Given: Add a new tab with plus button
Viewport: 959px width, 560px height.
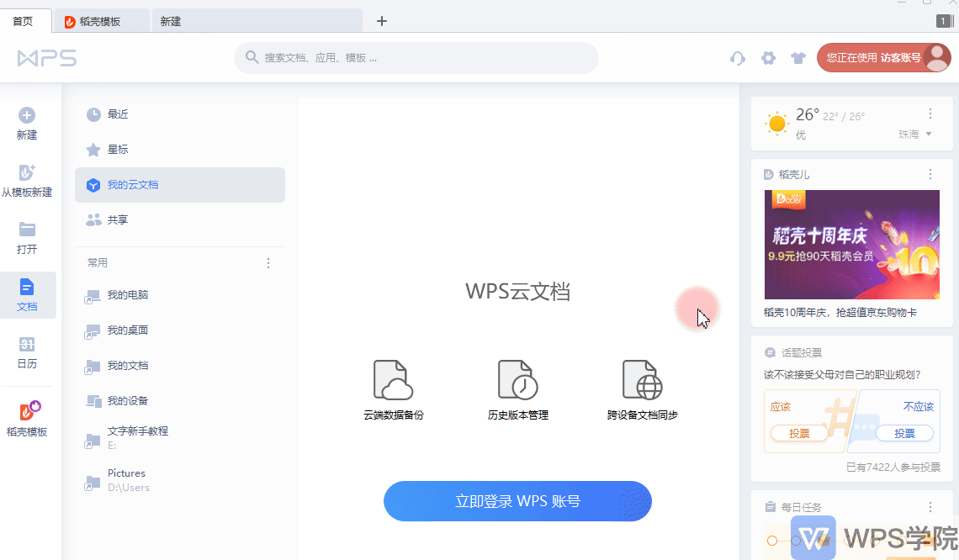Looking at the screenshot, I should pyautogui.click(x=382, y=21).
